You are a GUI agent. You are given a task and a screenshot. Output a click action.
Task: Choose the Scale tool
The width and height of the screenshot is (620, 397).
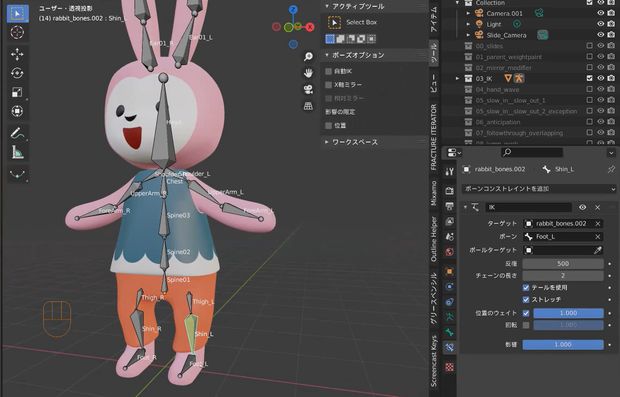[x=17, y=92]
